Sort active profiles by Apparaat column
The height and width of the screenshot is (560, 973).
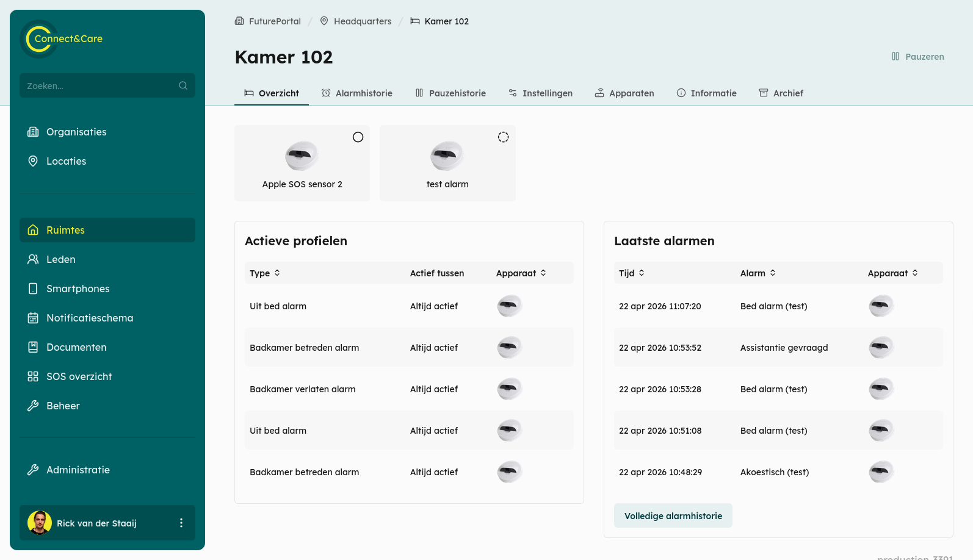[x=521, y=273]
